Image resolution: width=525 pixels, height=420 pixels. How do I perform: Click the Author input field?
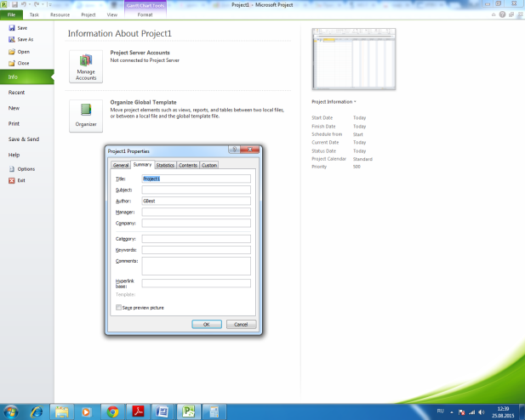(196, 201)
